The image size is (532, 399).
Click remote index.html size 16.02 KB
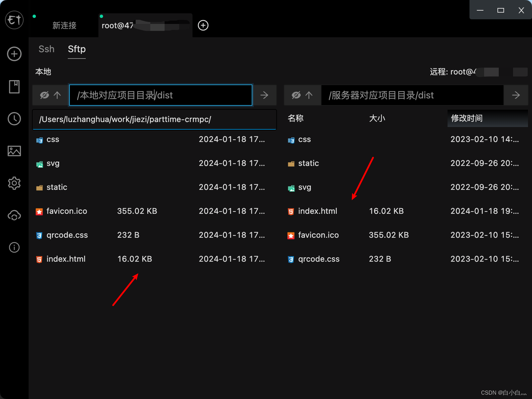386,211
